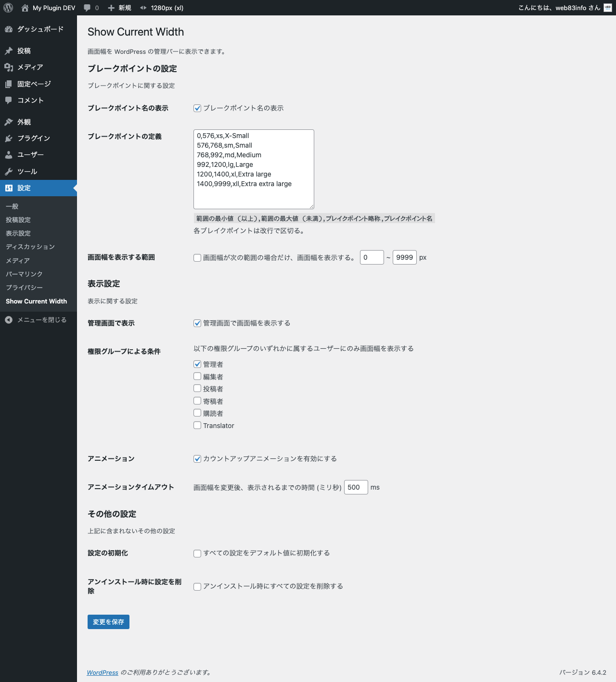616x682 pixels.
Task: Check the Translator role checkbox
Action: [x=197, y=425]
